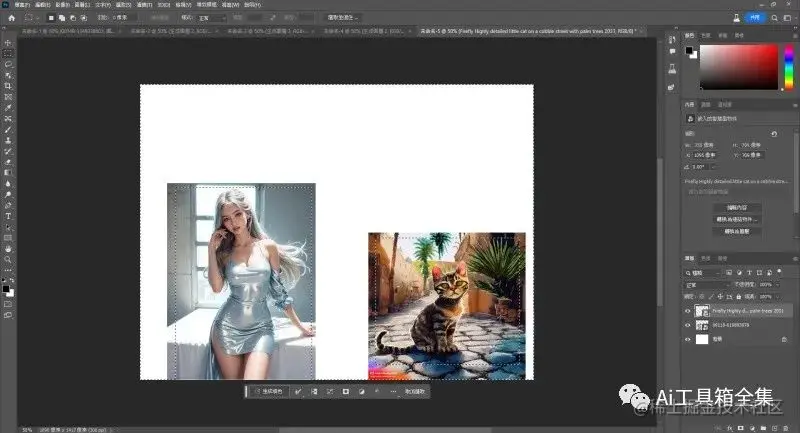Open the layer opacity slider arrow
Image resolution: width=800 pixels, height=433 pixels.
click(778, 285)
